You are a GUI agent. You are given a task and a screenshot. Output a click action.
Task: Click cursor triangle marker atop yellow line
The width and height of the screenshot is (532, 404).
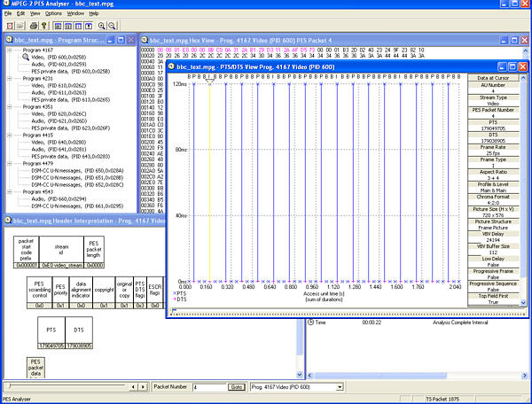point(209,82)
